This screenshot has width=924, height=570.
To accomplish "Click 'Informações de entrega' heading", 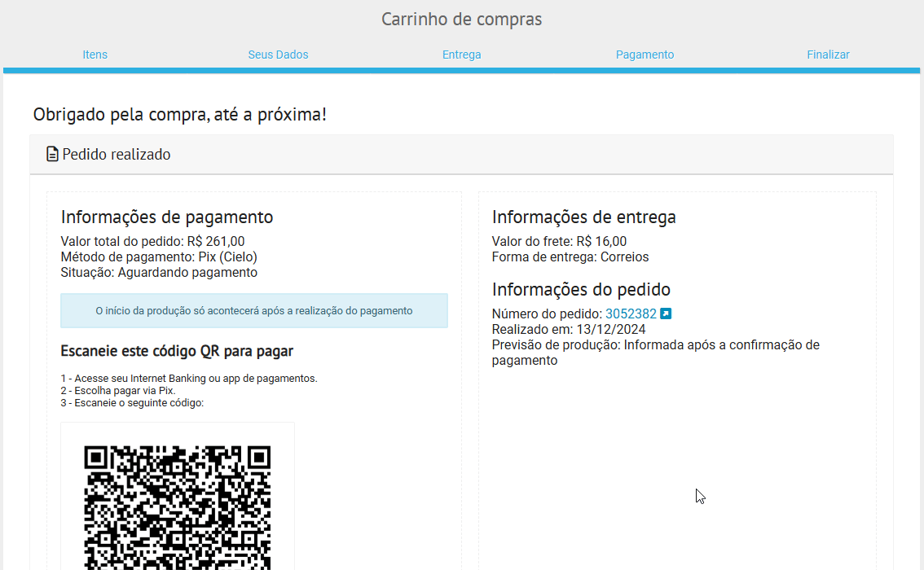I will (x=584, y=217).
